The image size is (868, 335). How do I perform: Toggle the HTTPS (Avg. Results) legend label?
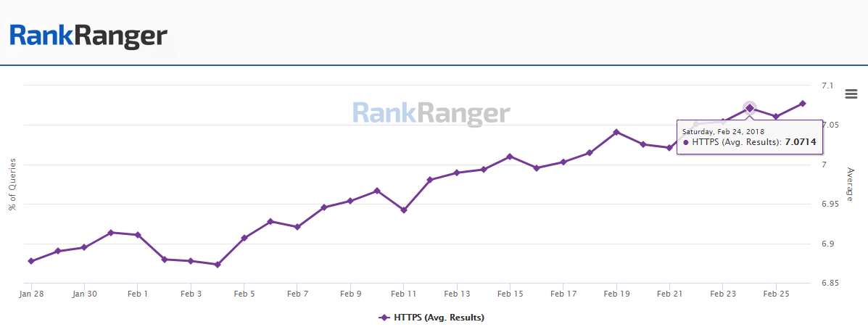439,318
